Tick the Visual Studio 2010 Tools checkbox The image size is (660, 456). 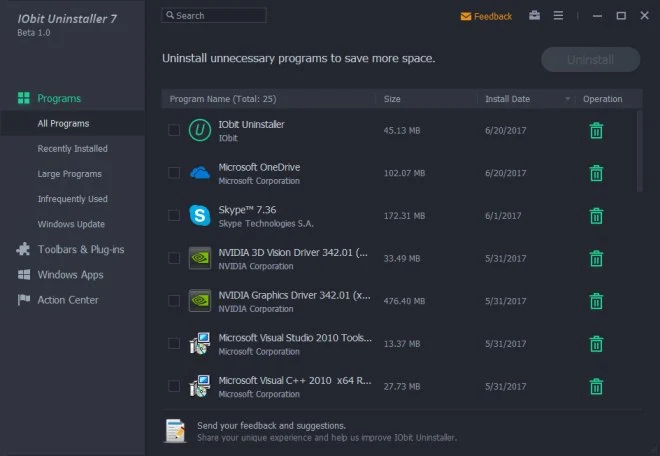pos(174,344)
